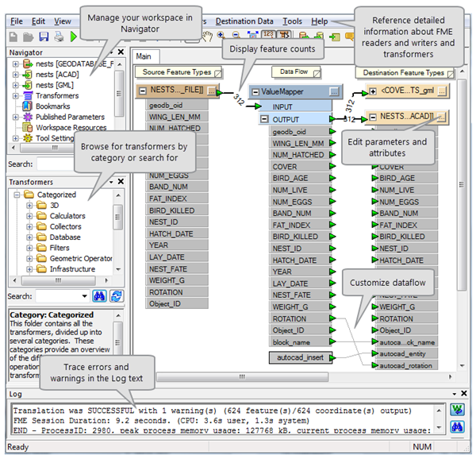Open the transformer search dropdown arrow
This screenshot has width=476, height=459.
click(84, 296)
